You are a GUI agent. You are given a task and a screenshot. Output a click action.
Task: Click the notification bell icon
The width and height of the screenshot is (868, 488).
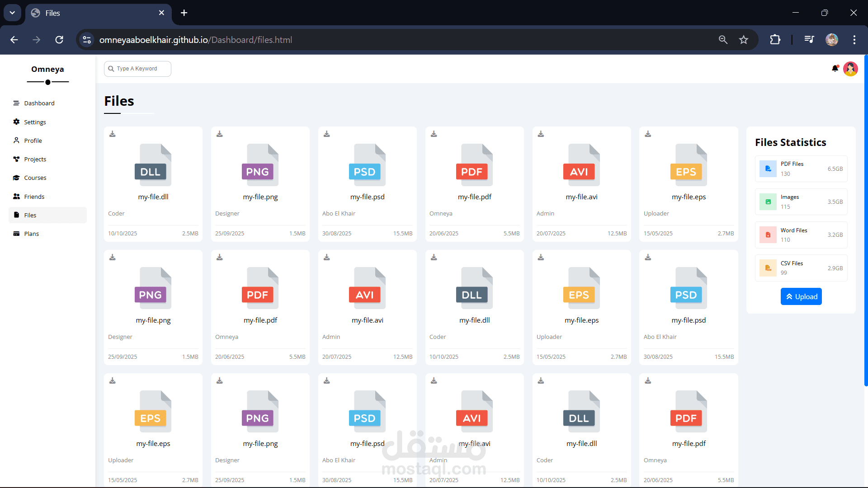coord(835,69)
